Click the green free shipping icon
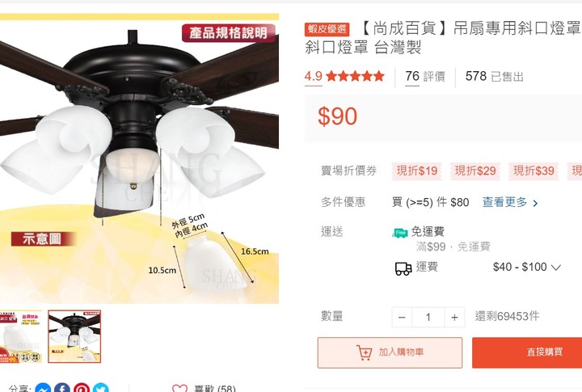This screenshot has width=582, height=392. click(400, 233)
